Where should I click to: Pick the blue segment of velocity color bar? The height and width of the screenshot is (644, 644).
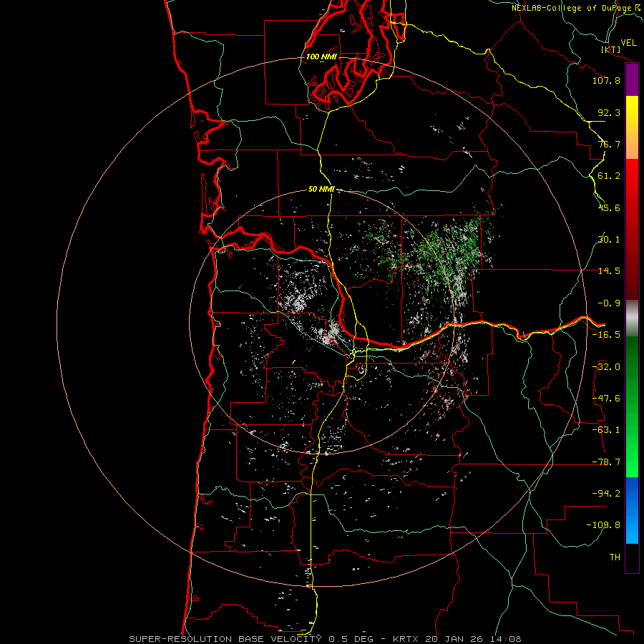coord(632,510)
